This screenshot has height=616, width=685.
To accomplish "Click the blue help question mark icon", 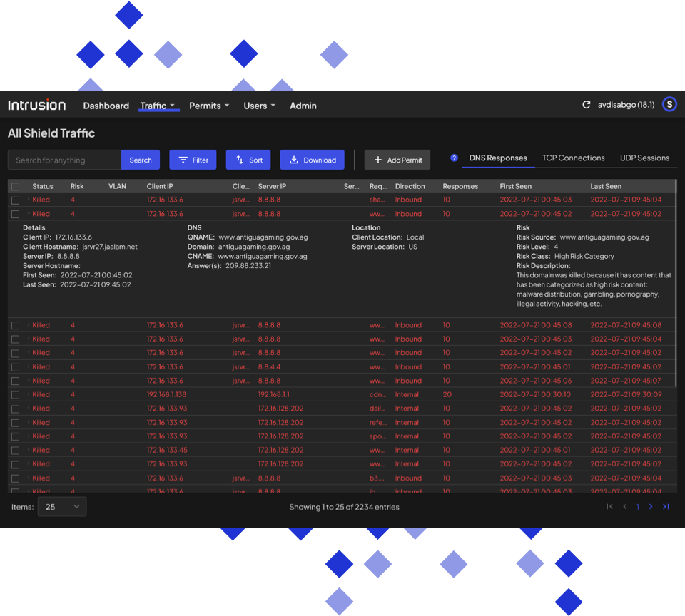I will click(454, 158).
